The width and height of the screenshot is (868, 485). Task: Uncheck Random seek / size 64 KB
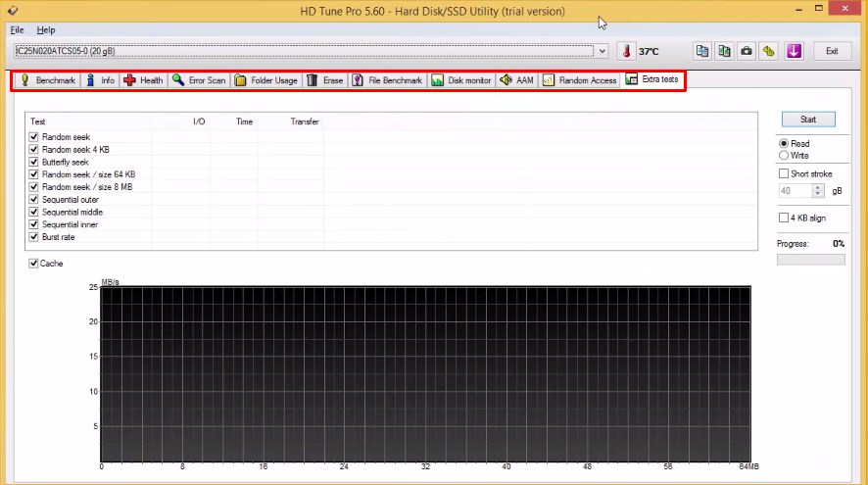(33, 174)
